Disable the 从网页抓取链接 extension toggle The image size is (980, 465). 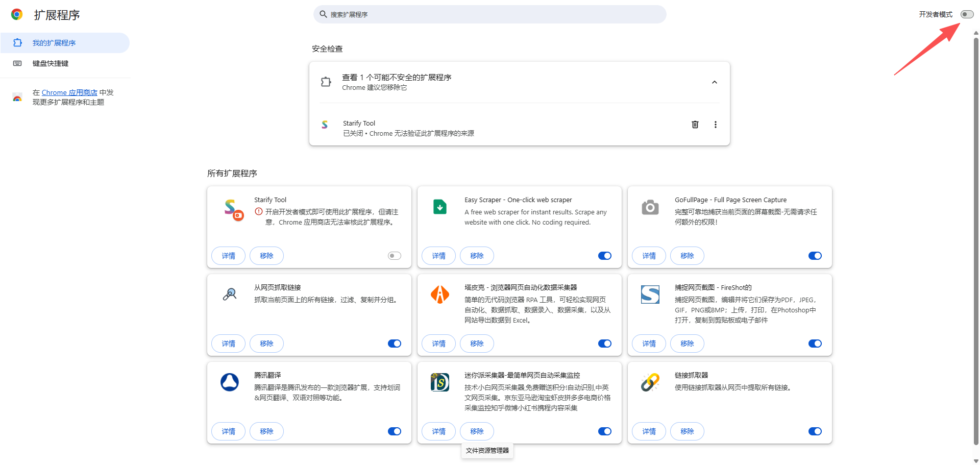pyautogui.click(x=394, y=343)
